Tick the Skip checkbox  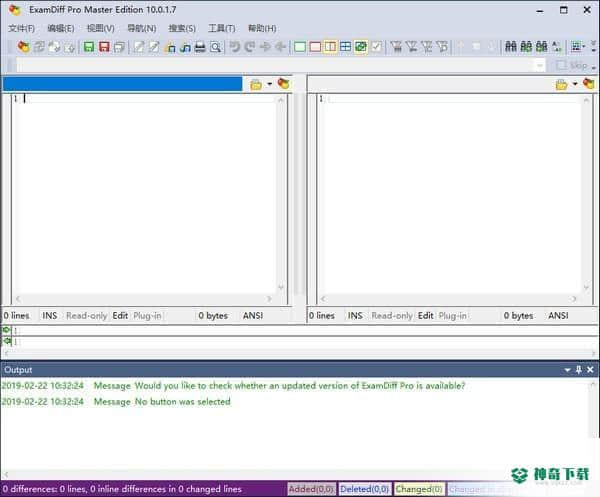(x=561, y=65)
